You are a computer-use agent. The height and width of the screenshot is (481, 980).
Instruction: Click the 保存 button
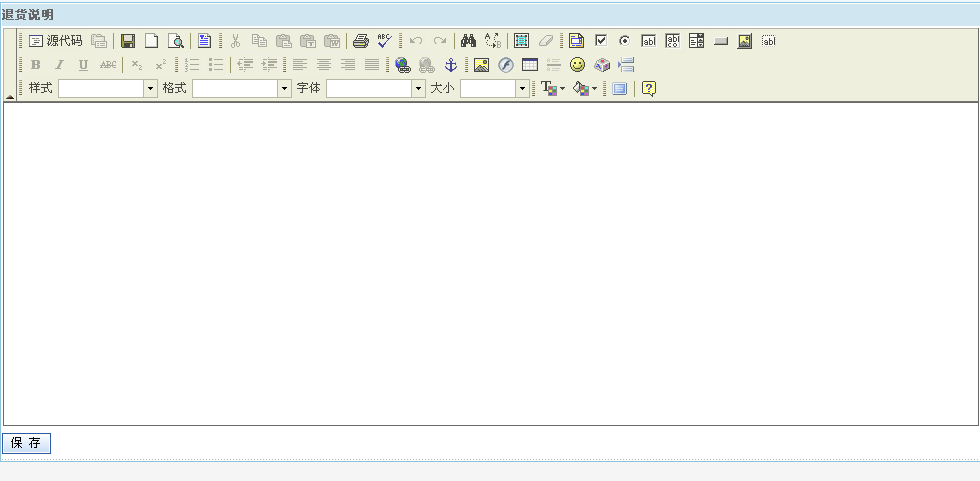click(x=26, y=444)
